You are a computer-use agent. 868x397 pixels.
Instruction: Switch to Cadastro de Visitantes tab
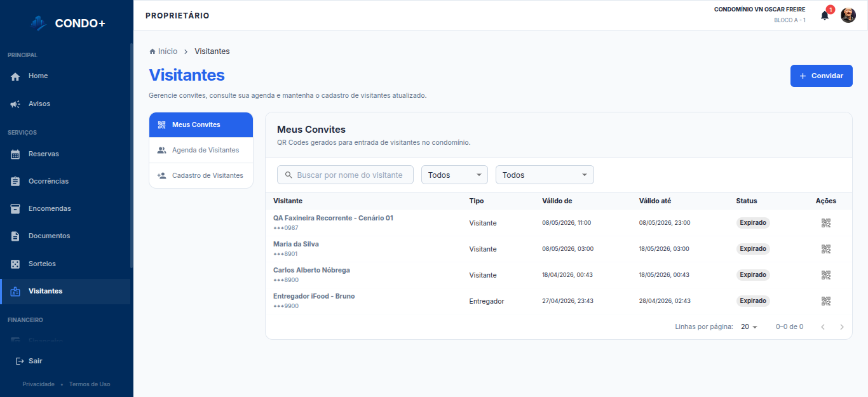(201, 176)
